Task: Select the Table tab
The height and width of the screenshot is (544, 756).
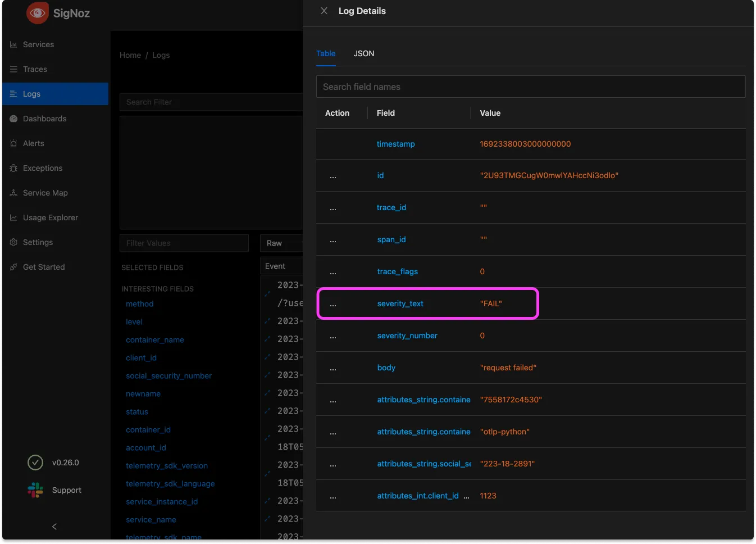Action: point(326,53)
